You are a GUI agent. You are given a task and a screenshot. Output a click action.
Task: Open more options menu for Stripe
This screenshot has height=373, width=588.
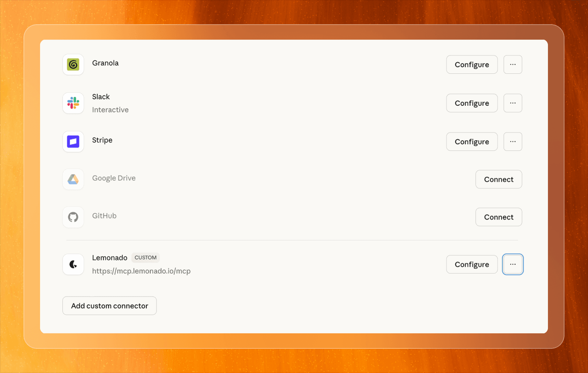click(513, 142)
